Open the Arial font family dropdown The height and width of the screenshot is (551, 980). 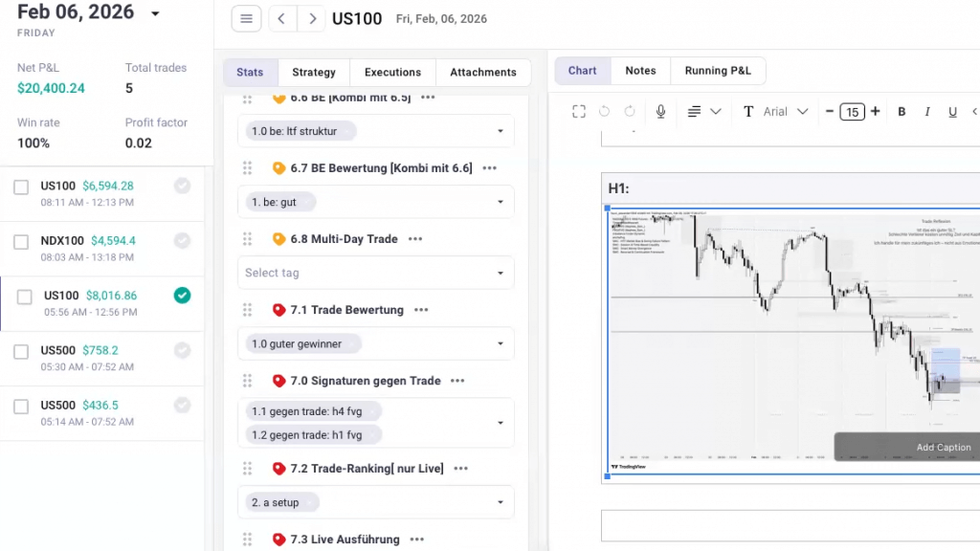785,111
